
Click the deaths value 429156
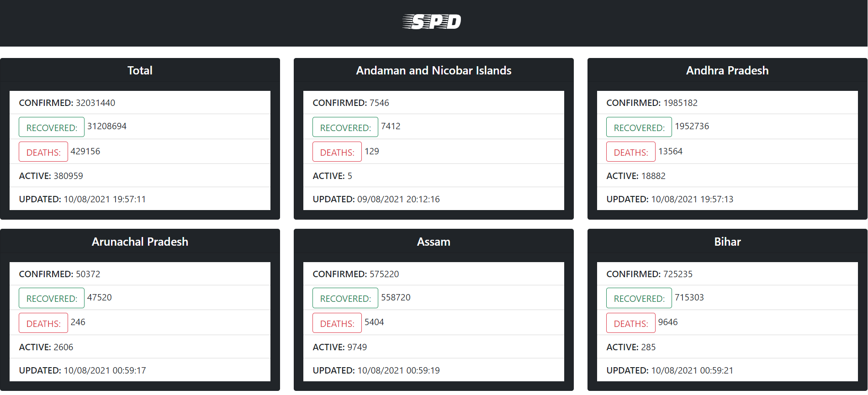click(85, 151)
